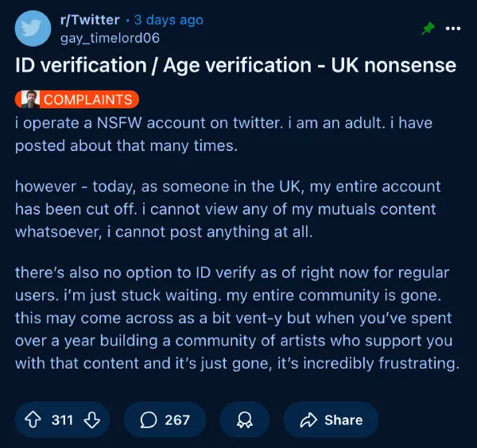Click the 311 vote score
Viewport: 477px width, 448px height.
[x=63, y=419]
